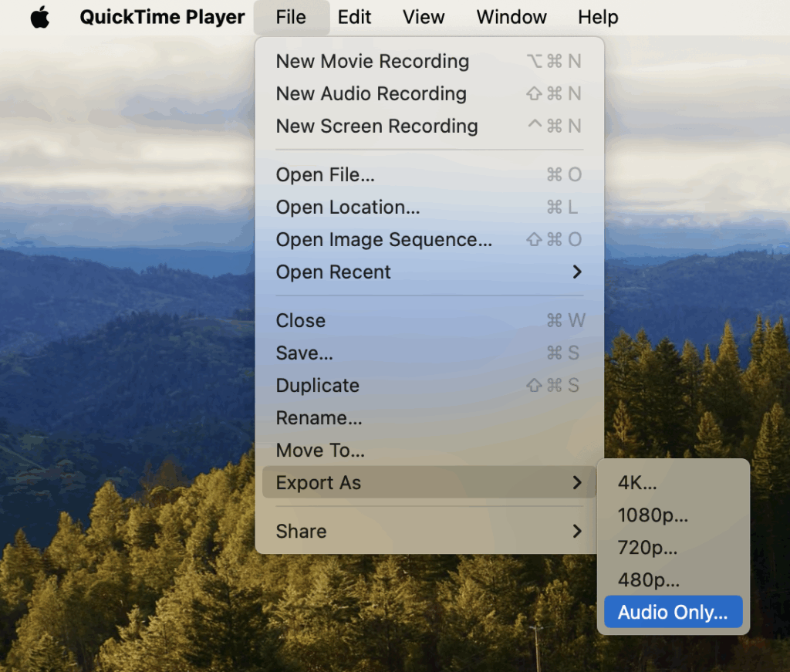The height and width of the screenshot is (672, 790).
Task: Choose 4K export option
Action: [x=673, y=483]
